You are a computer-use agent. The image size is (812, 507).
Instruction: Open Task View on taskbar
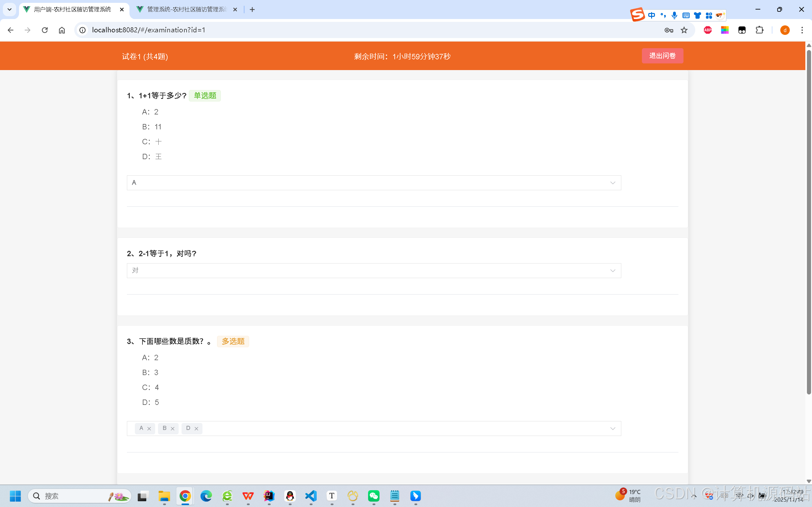point(142,496)
